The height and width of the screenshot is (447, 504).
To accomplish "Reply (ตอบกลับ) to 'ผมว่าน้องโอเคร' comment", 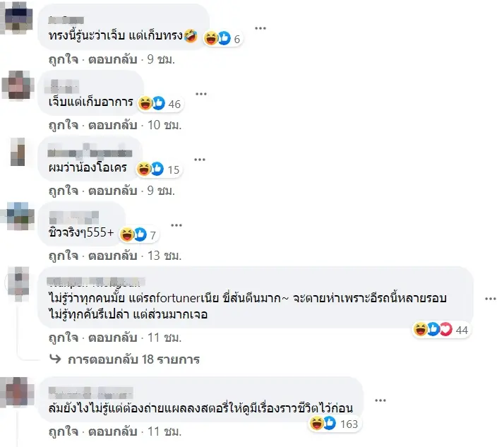I will (x=113, y=191).
